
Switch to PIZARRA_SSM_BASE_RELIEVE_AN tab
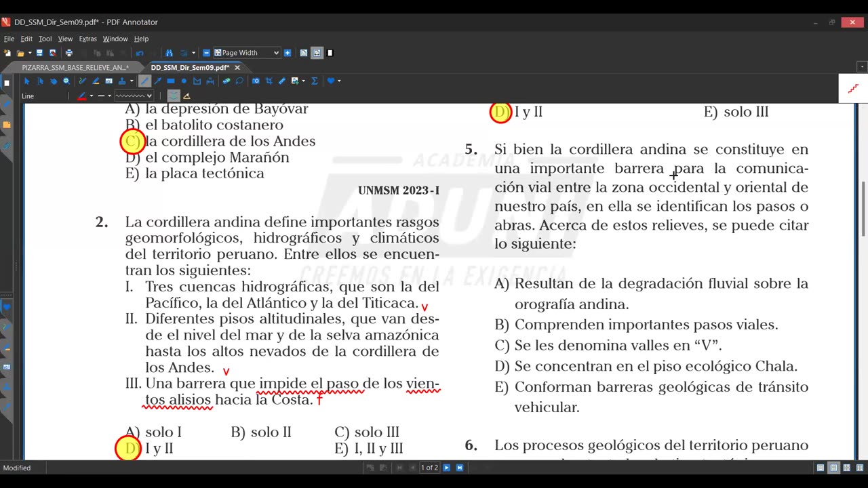pos(75,68)
